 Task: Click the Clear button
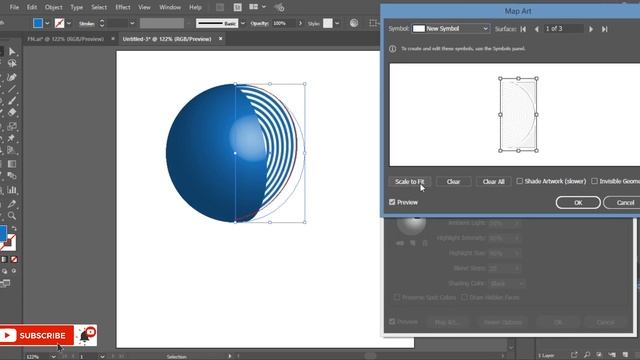tap(453, 182)
